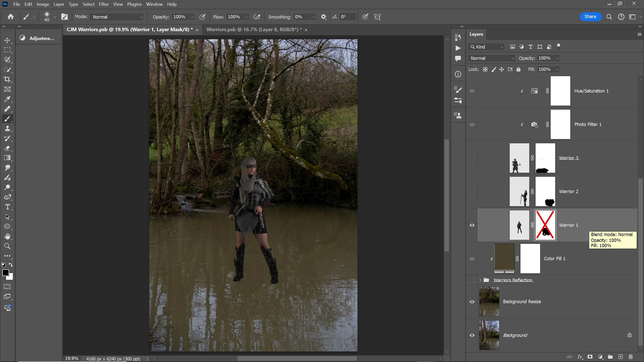Show the Warrior 3 layer

coord(472,158)
